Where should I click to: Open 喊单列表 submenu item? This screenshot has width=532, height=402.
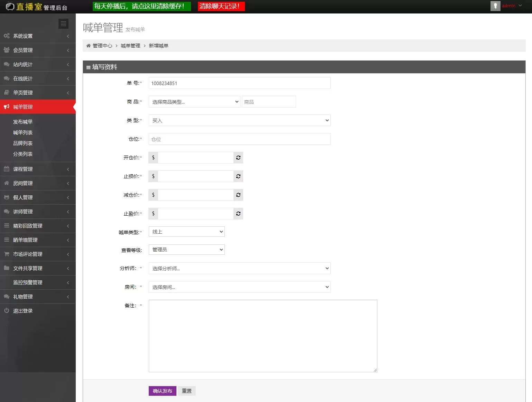point(23,132)
